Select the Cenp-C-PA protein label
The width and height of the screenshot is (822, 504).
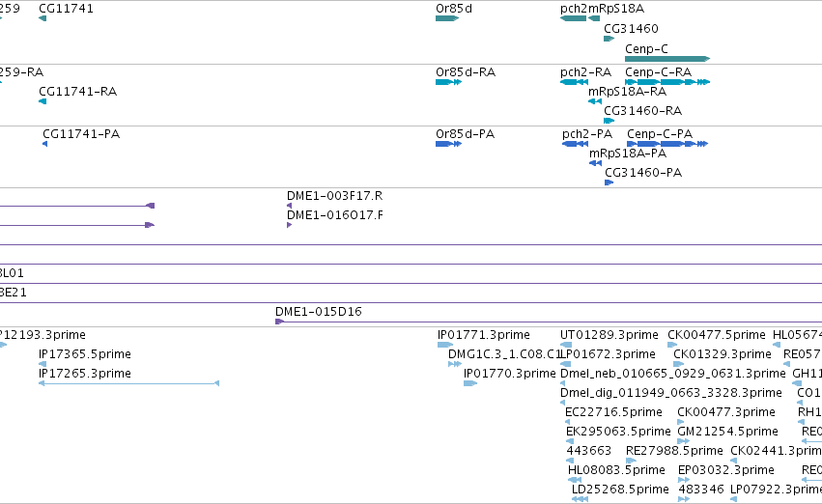660,133
